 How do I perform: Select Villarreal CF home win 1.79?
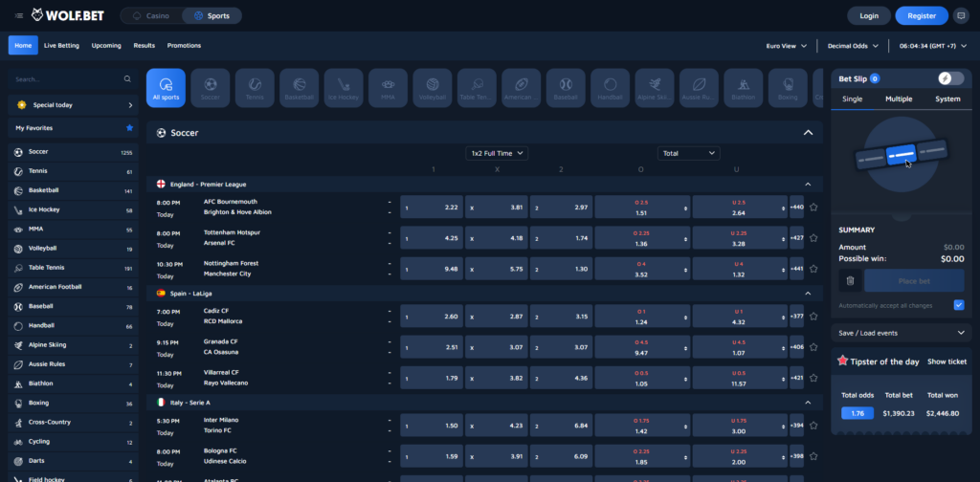(x=432, y=378)
